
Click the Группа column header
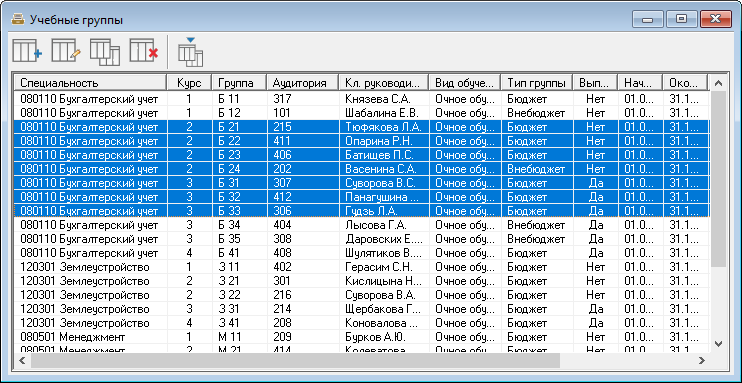[239, 82]
